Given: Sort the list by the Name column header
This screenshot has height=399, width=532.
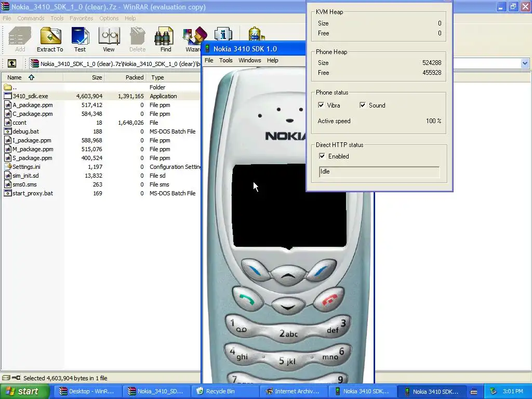Looking at the screenshot, I should 32,77.
